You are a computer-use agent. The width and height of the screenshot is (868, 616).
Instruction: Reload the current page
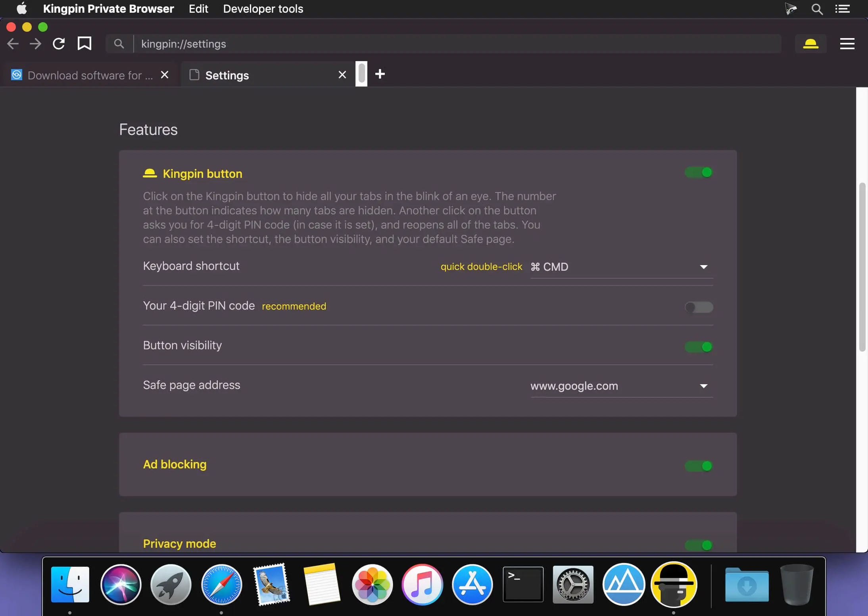pyautogui.click(x=59, y=44)
